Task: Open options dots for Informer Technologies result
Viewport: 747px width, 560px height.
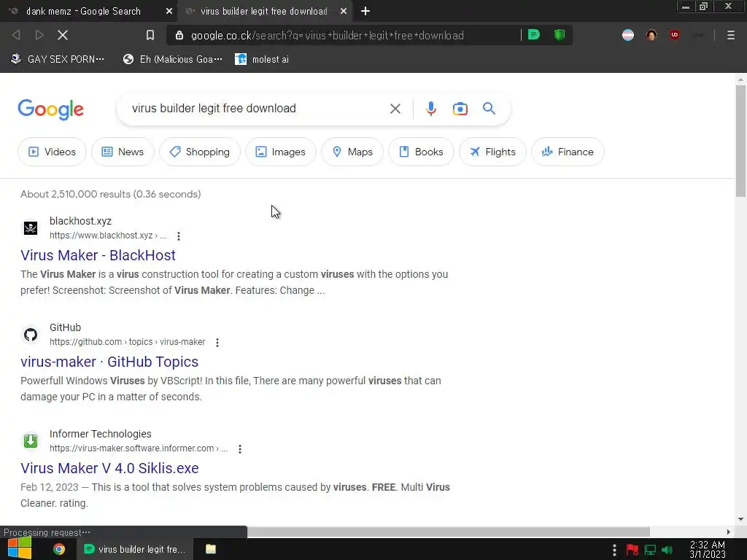Action: click(240, 449)
